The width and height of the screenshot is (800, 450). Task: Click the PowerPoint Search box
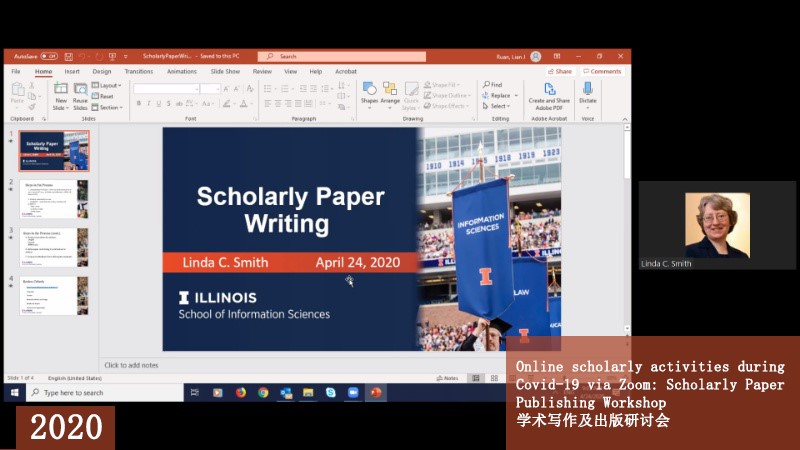pos(342,56)
